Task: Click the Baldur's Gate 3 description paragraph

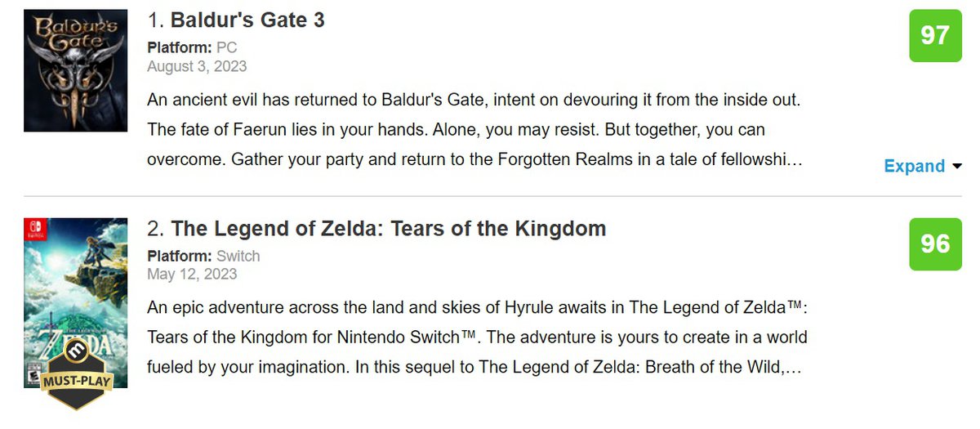Action: (x=474, y=130)
